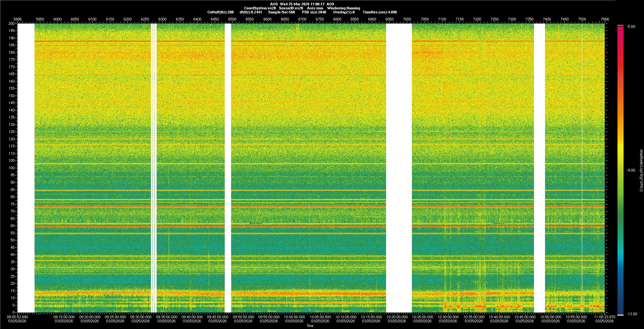This screenshot has width=644, height=329.
Task: Click the Sample/Sec:500 header label
Action: click(x=281, y=12)
